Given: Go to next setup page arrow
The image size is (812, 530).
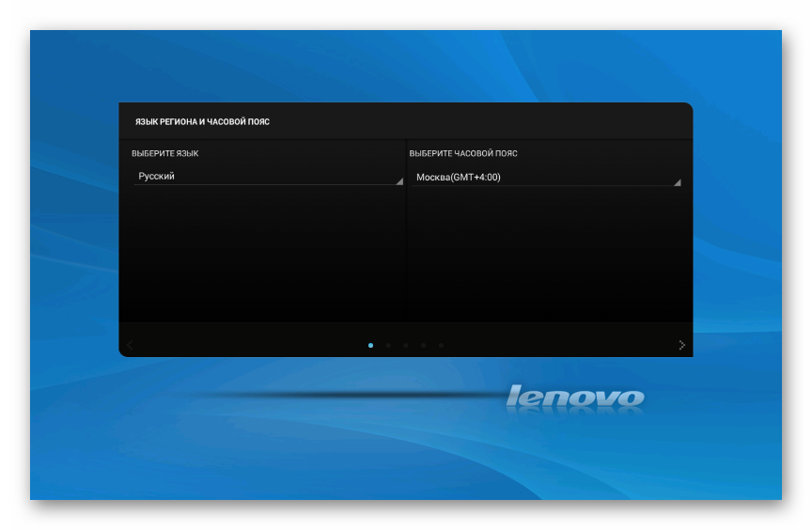Looking at the screenshot, I should pos(681,345).
